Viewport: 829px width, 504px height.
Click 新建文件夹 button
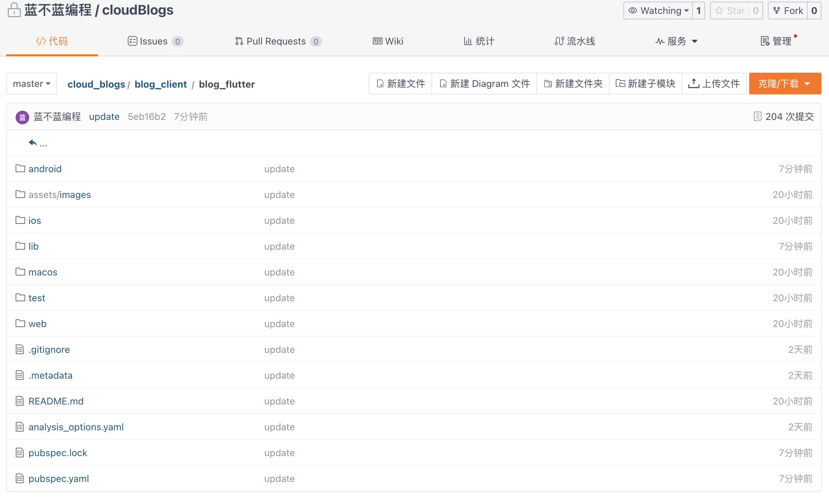(573, 84)
